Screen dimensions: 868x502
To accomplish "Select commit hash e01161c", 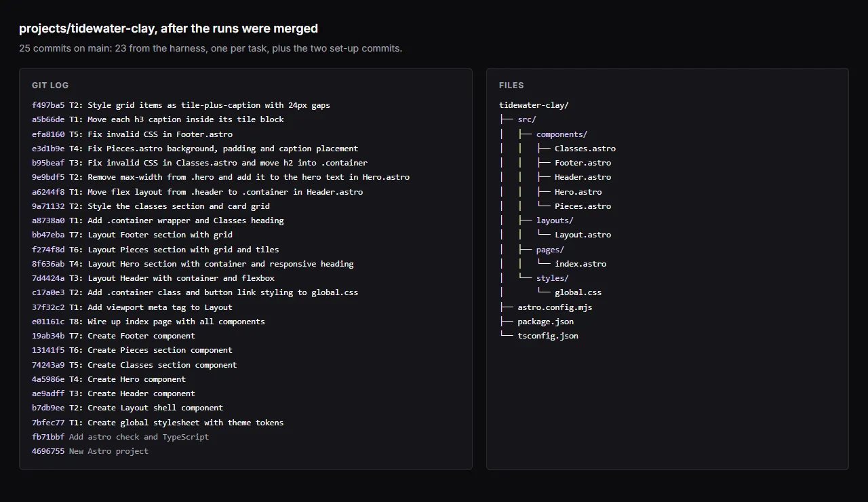I will 48,322.
